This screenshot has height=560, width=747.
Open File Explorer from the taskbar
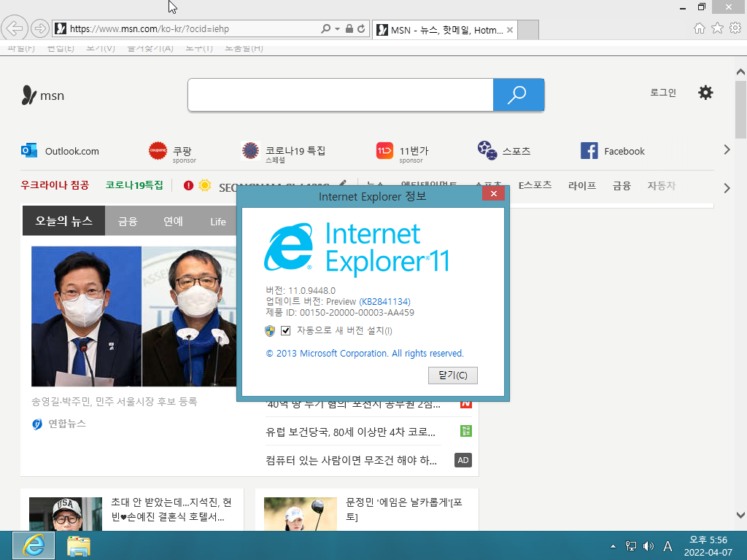tap(79, 545)
